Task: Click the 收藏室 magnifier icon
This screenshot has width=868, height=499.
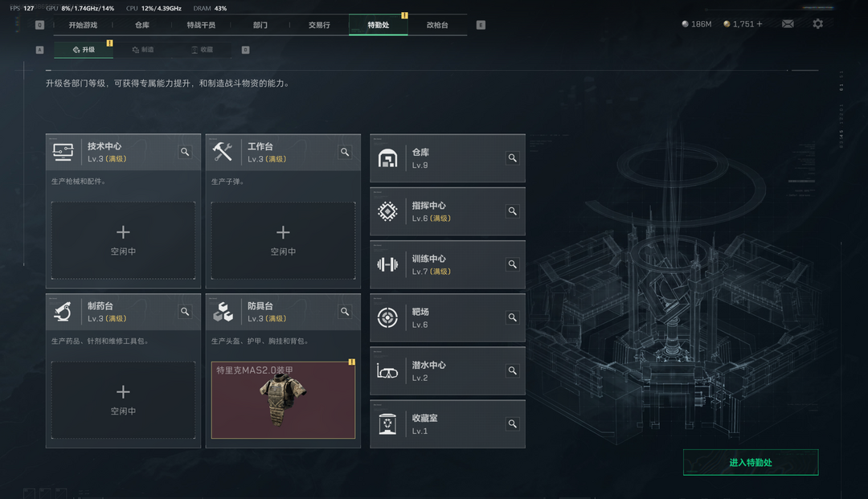Action: pyautogui.click(x=513, y=423)
